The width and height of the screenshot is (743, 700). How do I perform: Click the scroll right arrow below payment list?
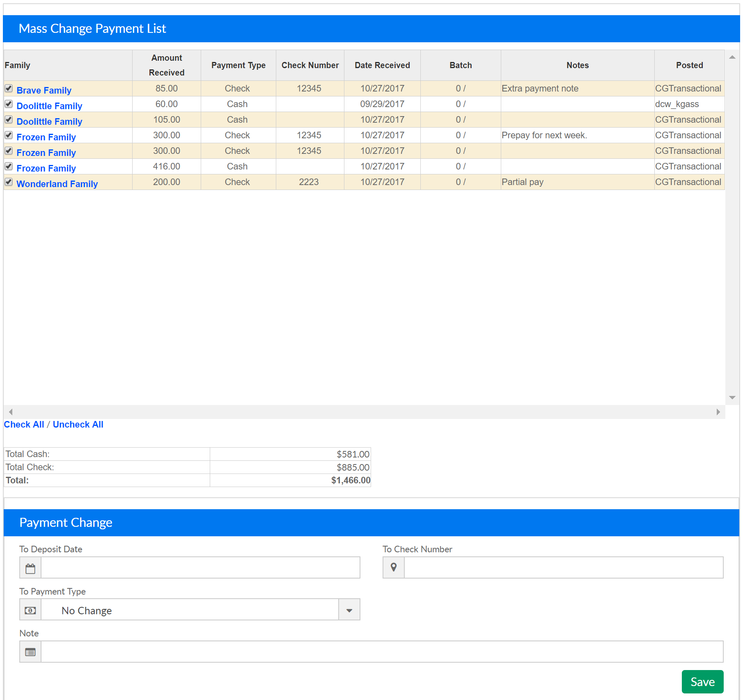pos(718,412)
